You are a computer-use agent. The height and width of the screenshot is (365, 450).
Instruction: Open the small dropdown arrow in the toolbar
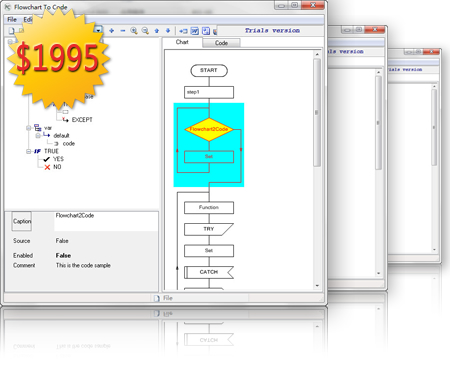click(99, 30)
